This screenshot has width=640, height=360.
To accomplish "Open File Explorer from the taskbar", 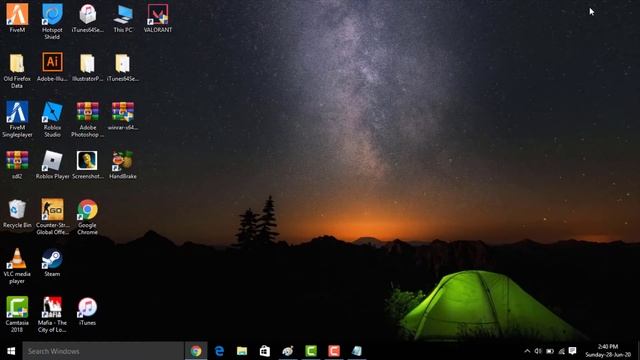I will (242, 351).
